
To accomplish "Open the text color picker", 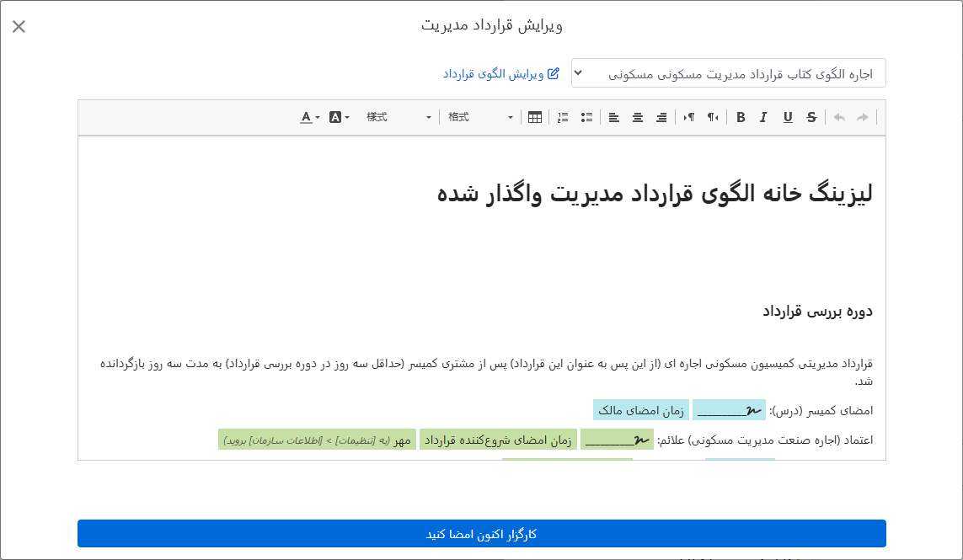I will [x=309, y=117].
